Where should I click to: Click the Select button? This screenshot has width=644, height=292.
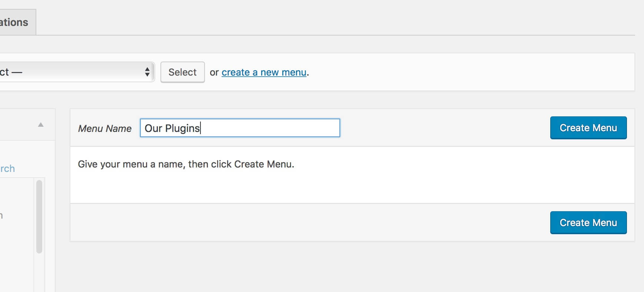tap(182, 72)
